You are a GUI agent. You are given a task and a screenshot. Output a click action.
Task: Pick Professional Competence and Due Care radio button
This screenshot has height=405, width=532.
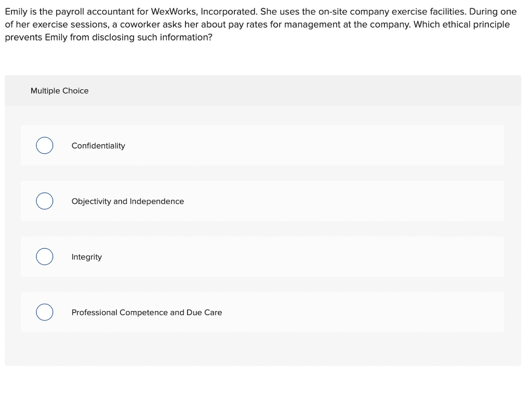coord(45,313)
